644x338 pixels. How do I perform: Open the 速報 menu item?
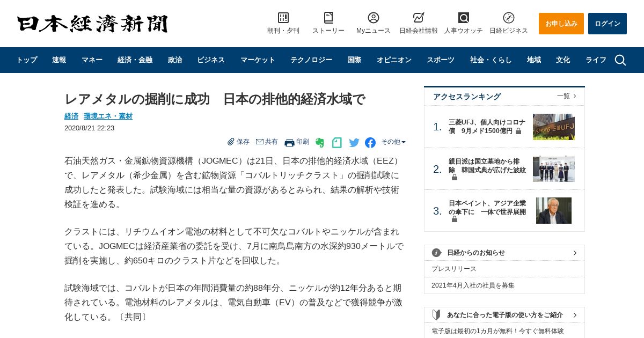[59, 60]
